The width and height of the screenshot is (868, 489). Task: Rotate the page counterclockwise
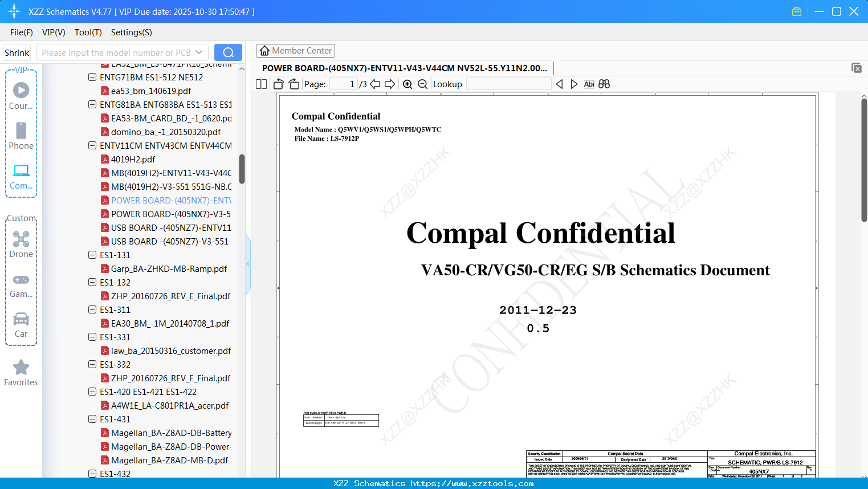pos(279,84)
